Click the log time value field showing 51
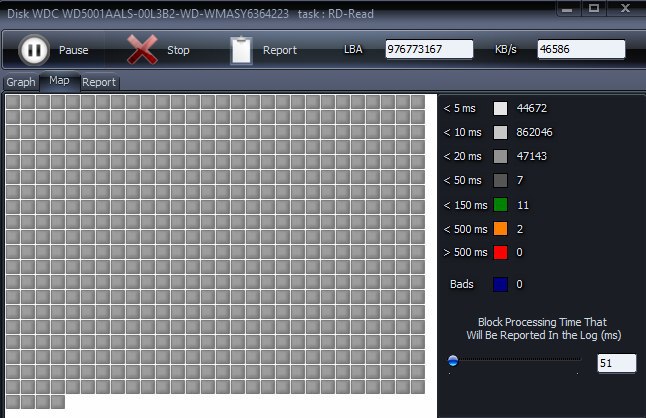The height and width of the screenshot is (418, 646). (x=616, y=363)
